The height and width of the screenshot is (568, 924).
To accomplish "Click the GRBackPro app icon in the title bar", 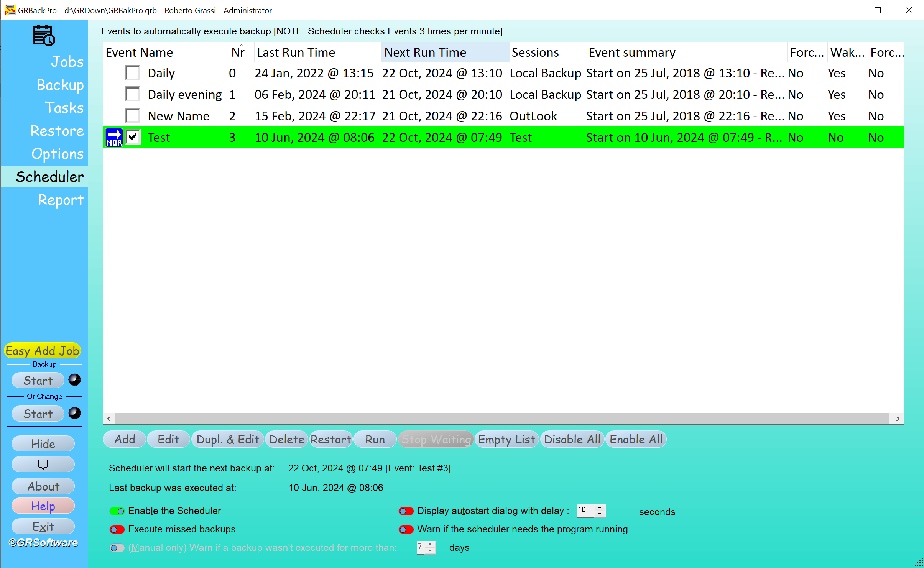I will click(x=10, y=10).
